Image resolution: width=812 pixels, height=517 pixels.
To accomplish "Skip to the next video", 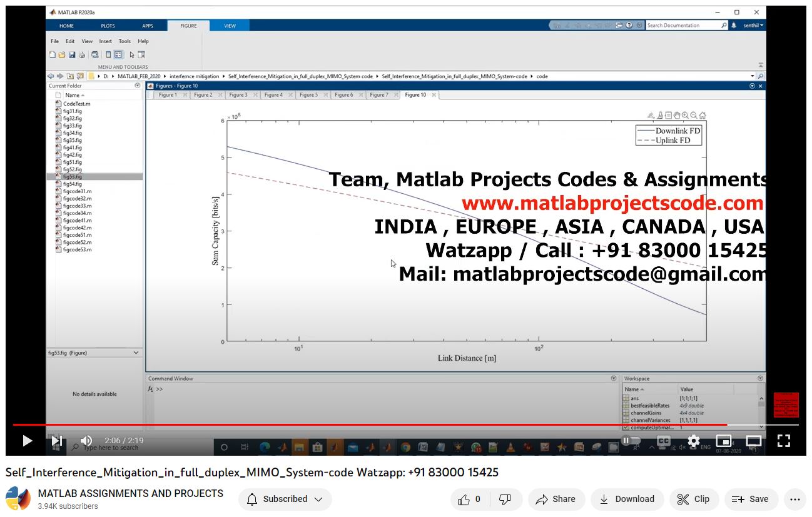I will (x=57, y=441).
